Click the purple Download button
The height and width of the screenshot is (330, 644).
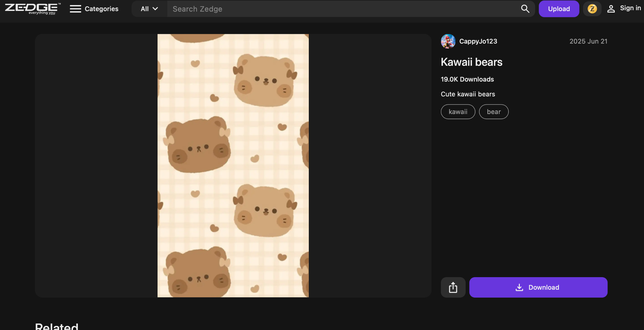[x=538, y=287]
